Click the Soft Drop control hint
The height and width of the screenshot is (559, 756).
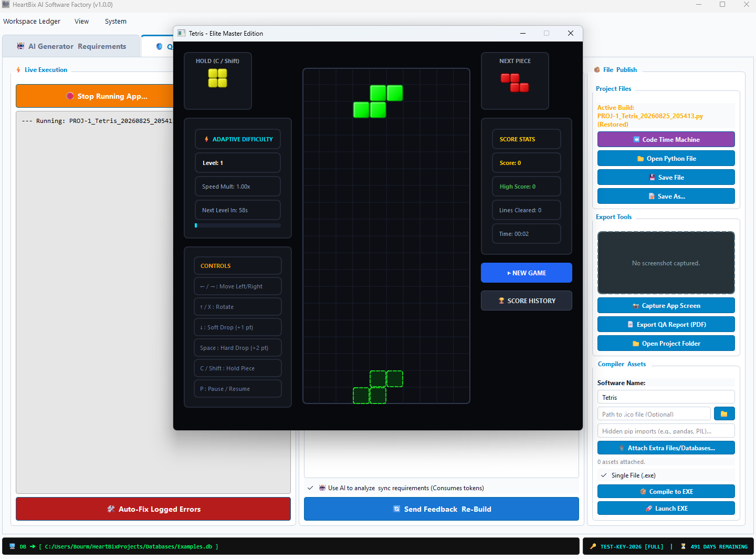238,327
